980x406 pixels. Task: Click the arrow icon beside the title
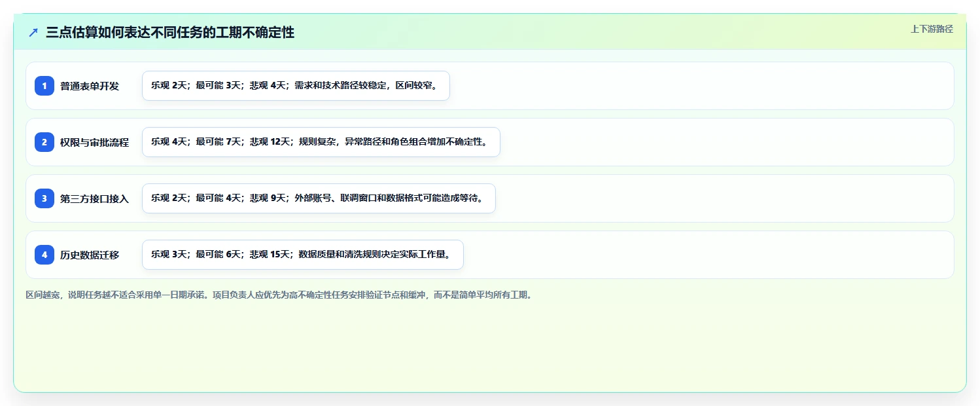pyautogui.click(x=33, y=33)
